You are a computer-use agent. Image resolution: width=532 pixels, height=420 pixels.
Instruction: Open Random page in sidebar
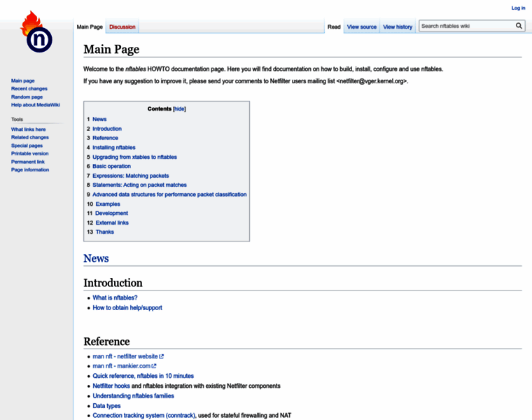27,97
